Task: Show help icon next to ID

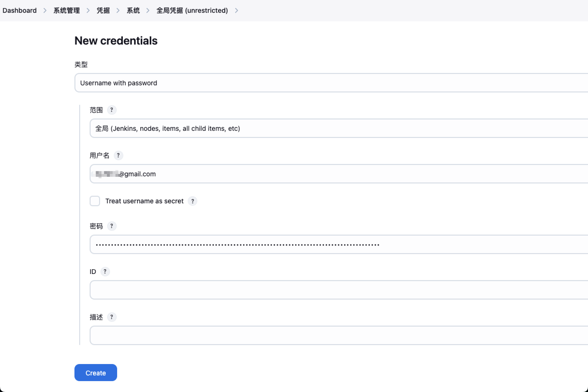Action: coord(105,272)
